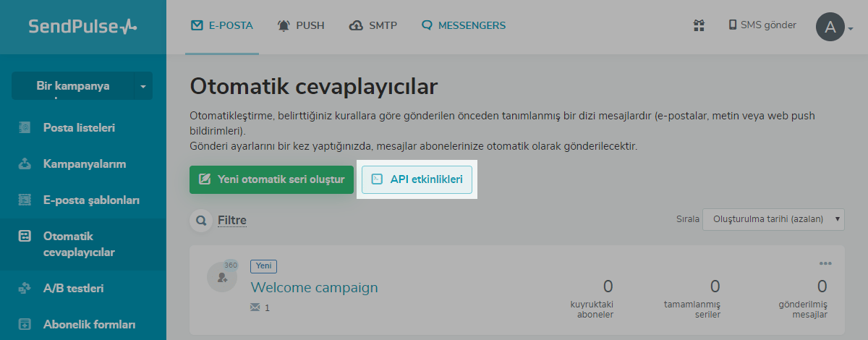
Task: Open the MESSENGERS tab
Action: point(464,25)
